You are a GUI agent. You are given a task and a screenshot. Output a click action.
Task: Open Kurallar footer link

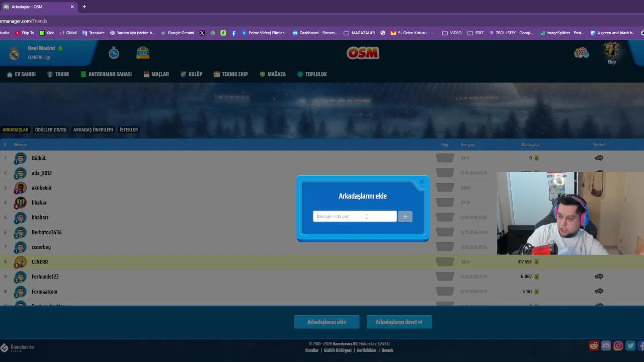(x=312, y=350)
